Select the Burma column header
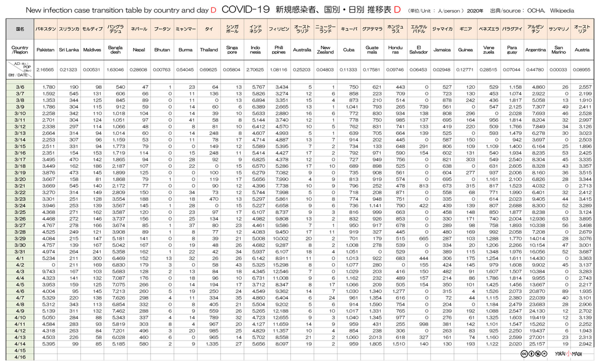 185,50
